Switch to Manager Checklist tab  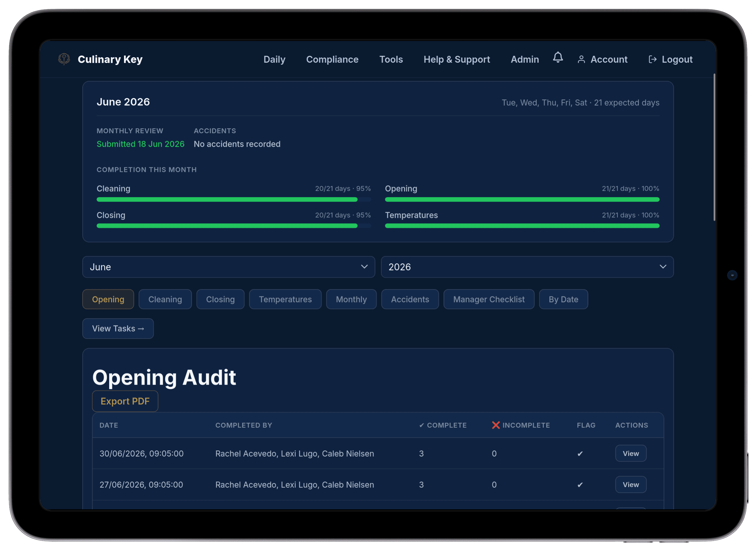[489, 299]
